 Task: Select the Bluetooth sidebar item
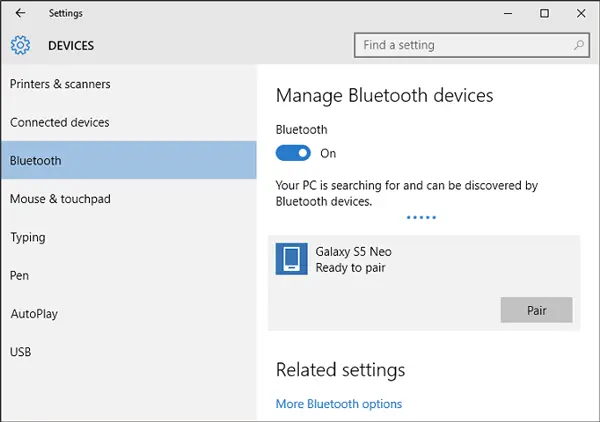pos(36,160)
